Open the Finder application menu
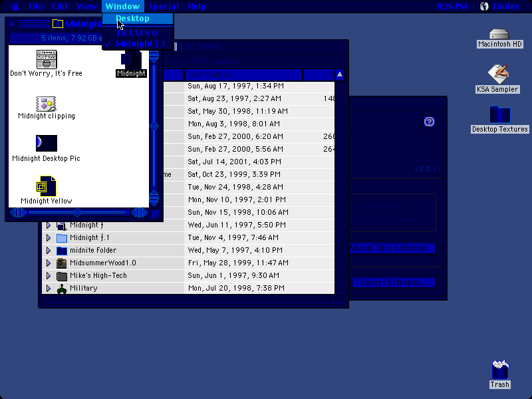Viewport: 532px width, 399px height. (500, 7)
